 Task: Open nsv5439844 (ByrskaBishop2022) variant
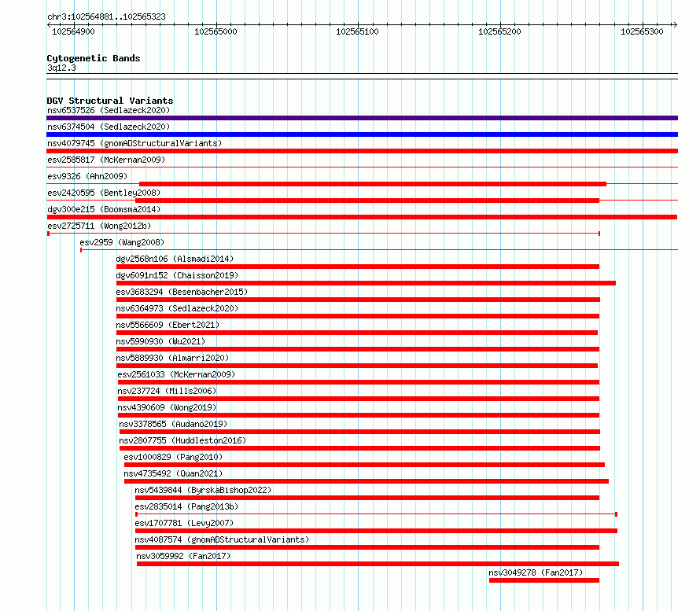tap(203, 490)
